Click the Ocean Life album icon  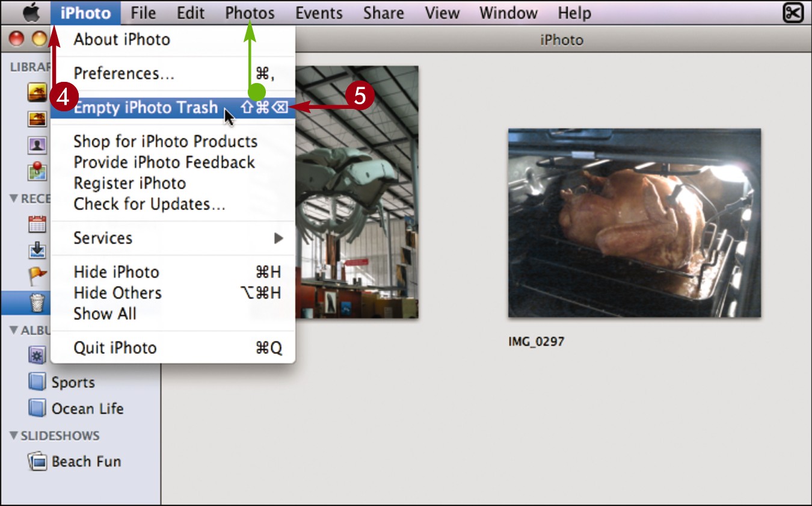(37, 409)
